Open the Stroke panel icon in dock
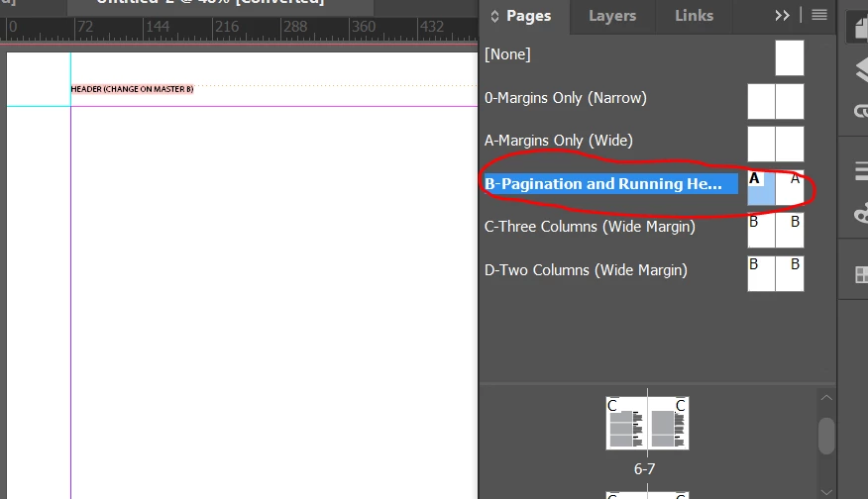The height and width of the screenshot is (499, 868). pyautogui.click(x=861, y=170)
